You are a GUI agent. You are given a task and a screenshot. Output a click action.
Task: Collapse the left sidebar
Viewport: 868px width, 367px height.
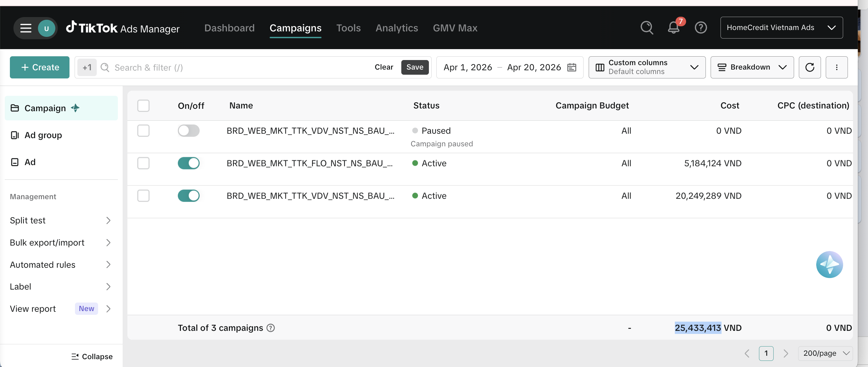point(92,356)
